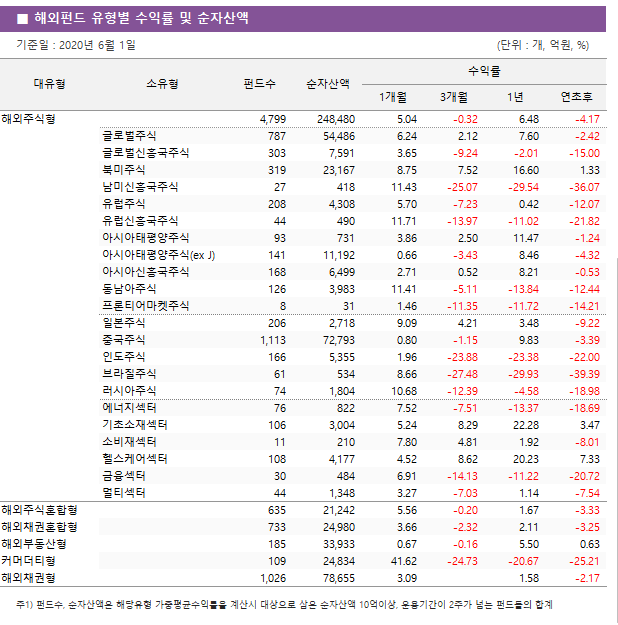Click the 3개월 column header

[454, 97]
